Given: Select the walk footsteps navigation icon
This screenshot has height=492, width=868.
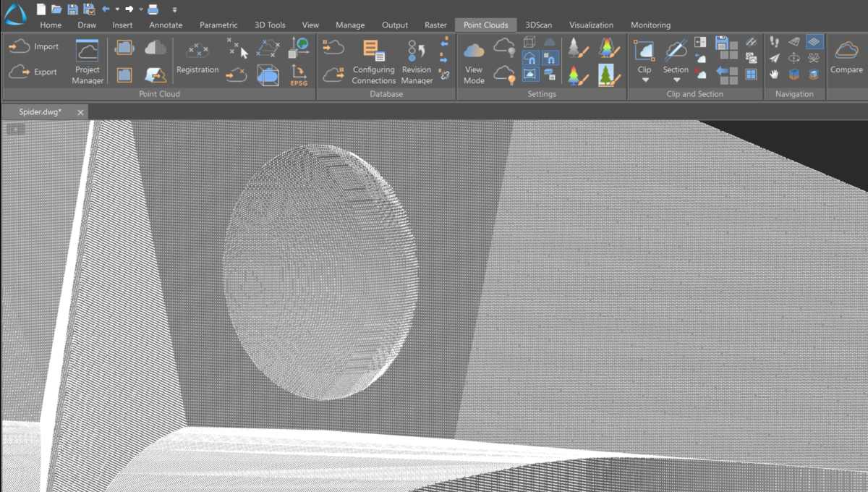Looking at the screenshot, I should 775,42.
